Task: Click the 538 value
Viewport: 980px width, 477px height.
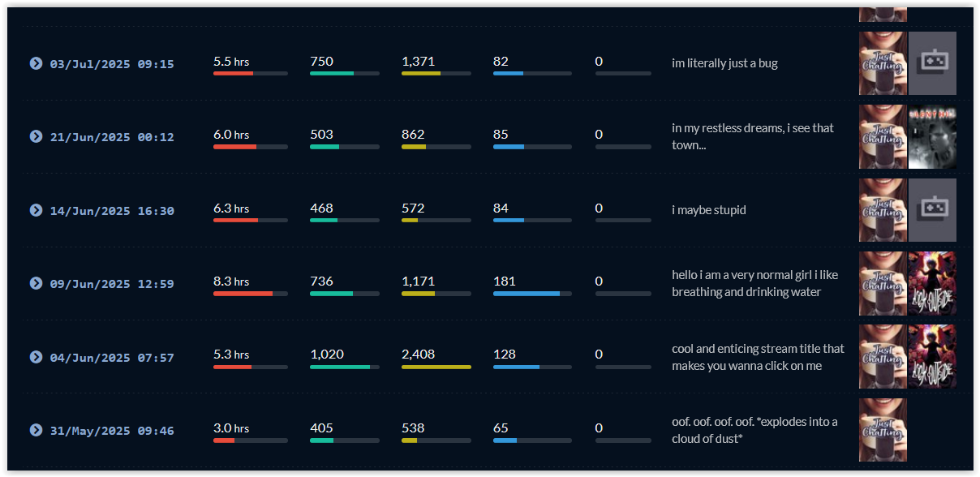Action: point(413,428)
